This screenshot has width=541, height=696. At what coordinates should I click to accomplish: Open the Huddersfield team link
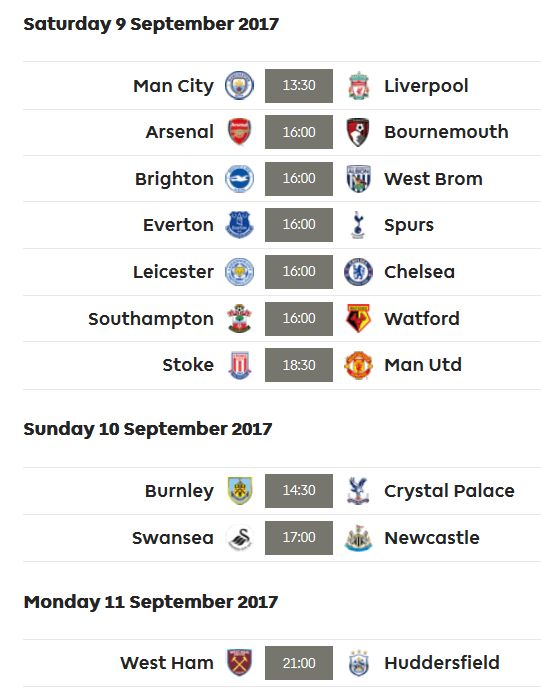pos(442,663)
